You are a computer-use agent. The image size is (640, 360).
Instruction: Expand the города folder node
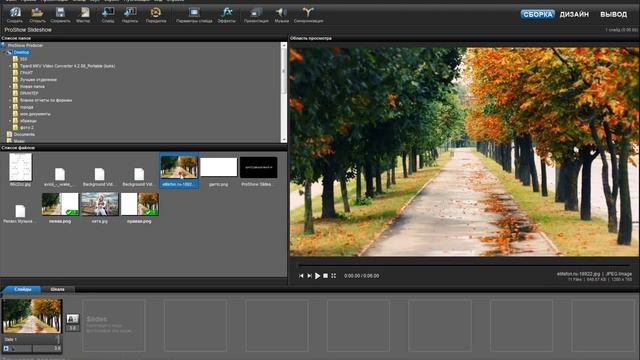tap(10, 107)
